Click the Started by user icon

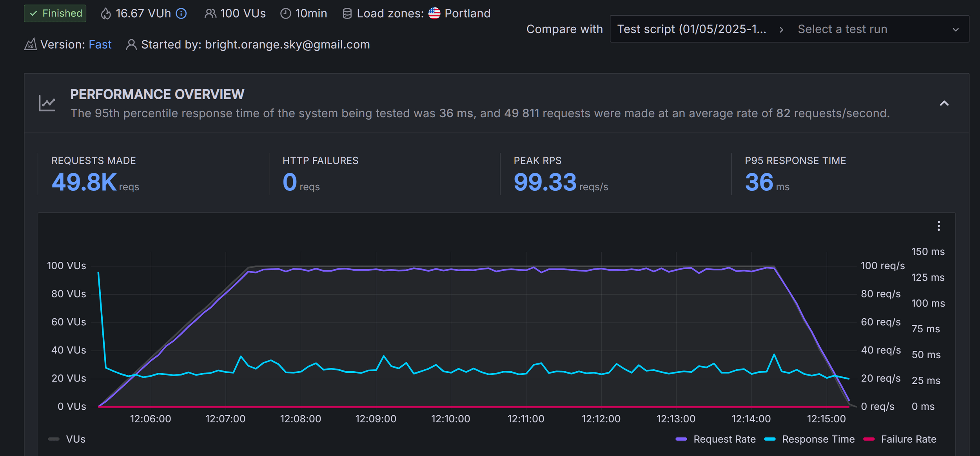coord(131,45)
